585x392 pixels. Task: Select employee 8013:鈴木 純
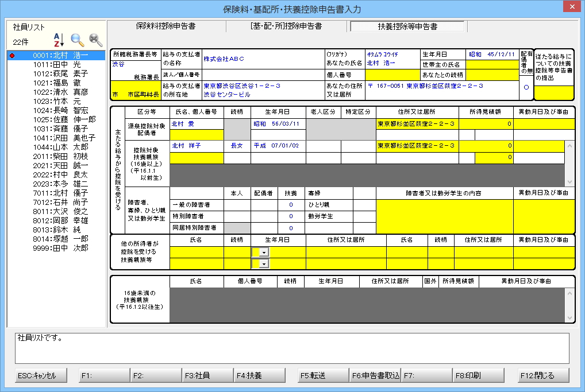56,230
